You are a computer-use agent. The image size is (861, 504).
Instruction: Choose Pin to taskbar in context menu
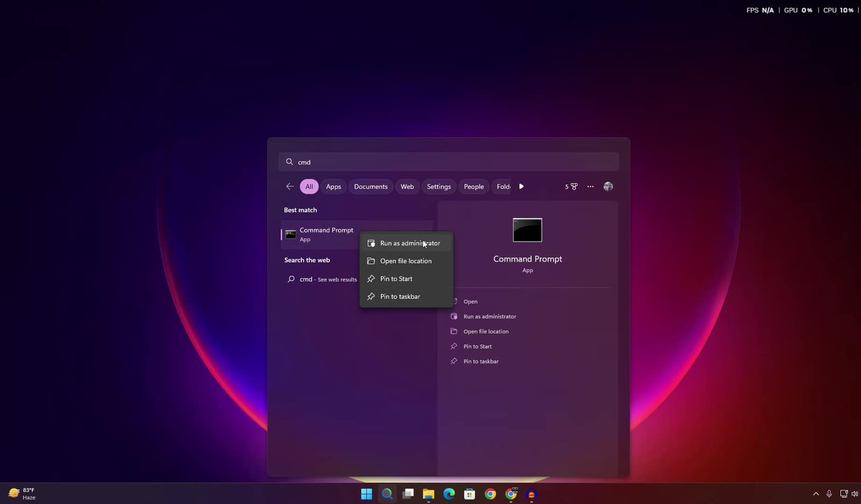tap(406, 296)
